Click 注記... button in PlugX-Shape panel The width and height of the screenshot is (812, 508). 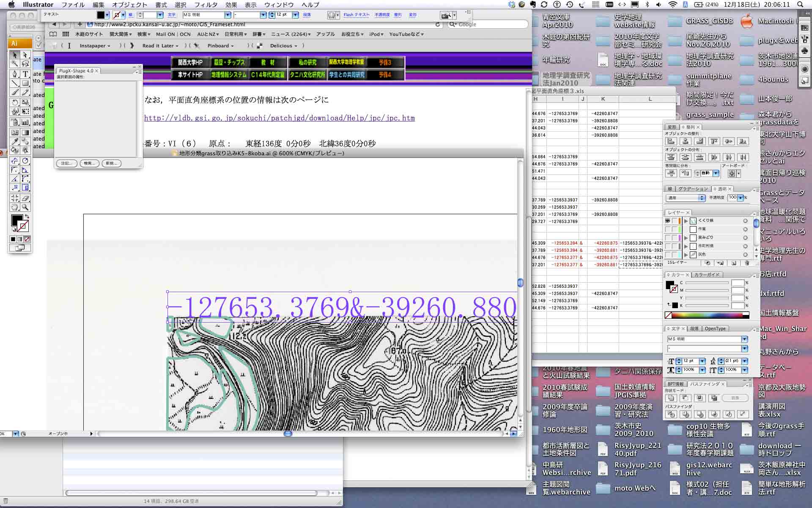(x=66, y=163)
